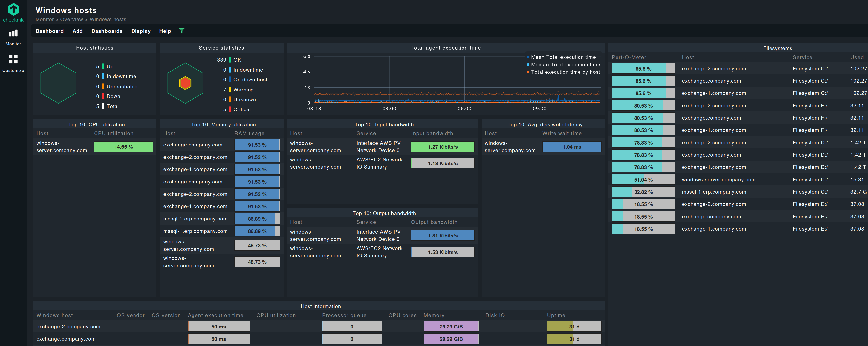
Task: Open the Dashboards dropdown menu
Action: (x=107, y=31)
